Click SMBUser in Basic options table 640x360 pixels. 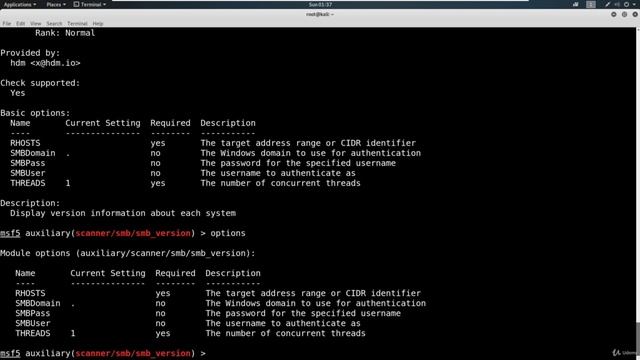click(x=28, y=173)
